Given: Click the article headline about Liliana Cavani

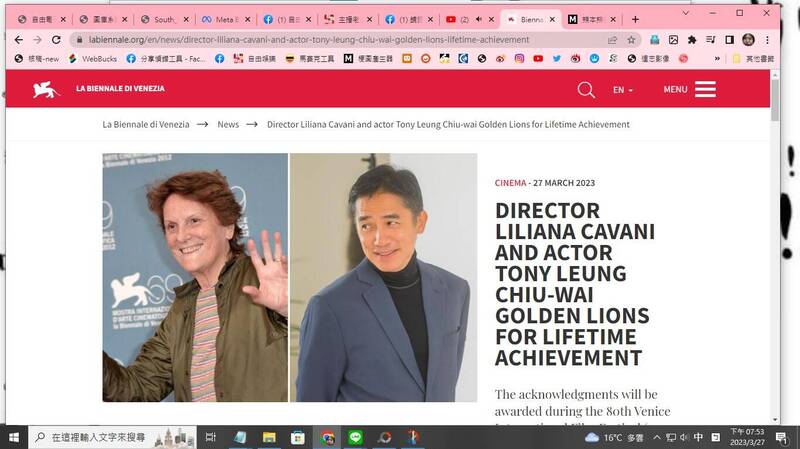Looking at the screenshot, I should click(574, 284).
